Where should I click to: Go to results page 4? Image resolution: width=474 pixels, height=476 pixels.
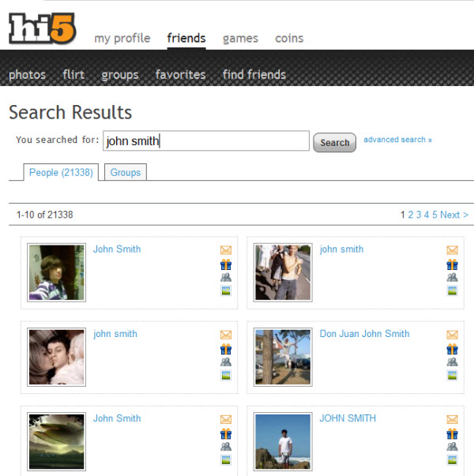coord(427,215)
